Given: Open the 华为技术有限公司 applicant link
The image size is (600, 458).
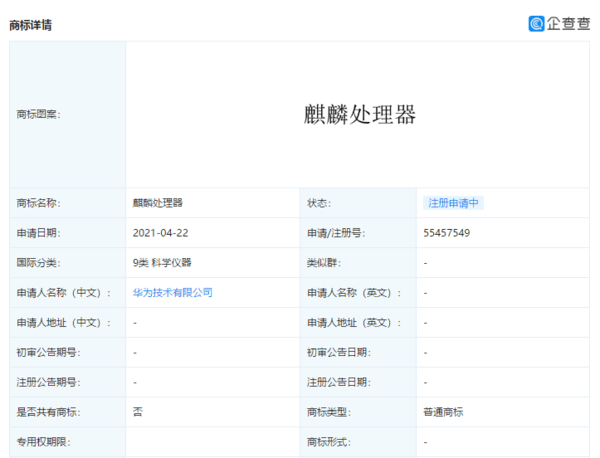Looking at the screenshot, I should [x=172, y=293].
